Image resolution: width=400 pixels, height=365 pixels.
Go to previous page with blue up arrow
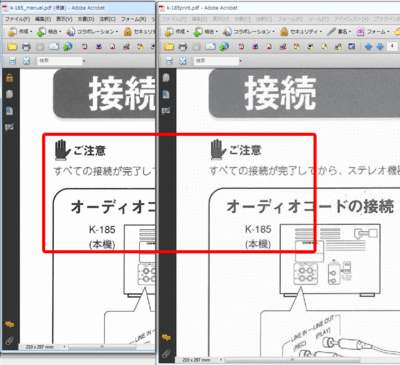click(x=368, y=47)
